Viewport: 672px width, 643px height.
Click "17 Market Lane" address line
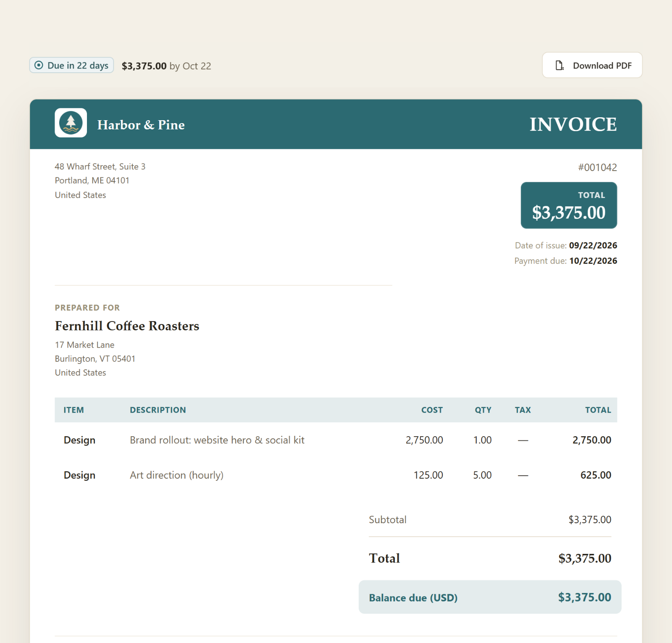(x=84, y=345)
